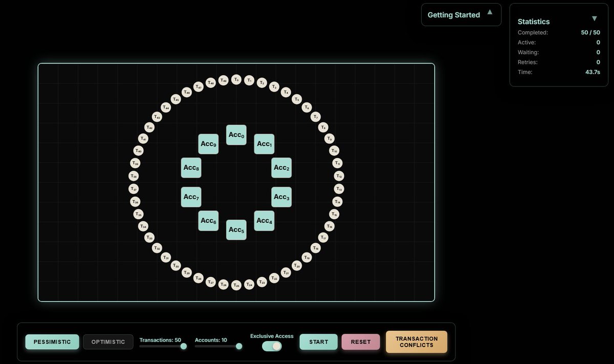Click transaction node T47
This screenshot has height=364, width=614.
coord(199,87)
